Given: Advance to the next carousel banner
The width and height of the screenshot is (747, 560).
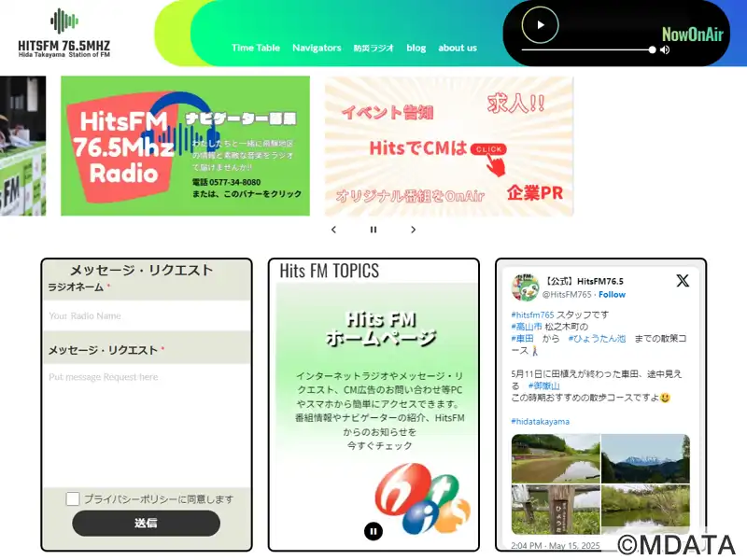Looking at the screenshot, I should pyautogui.click(x=413, y=230).
